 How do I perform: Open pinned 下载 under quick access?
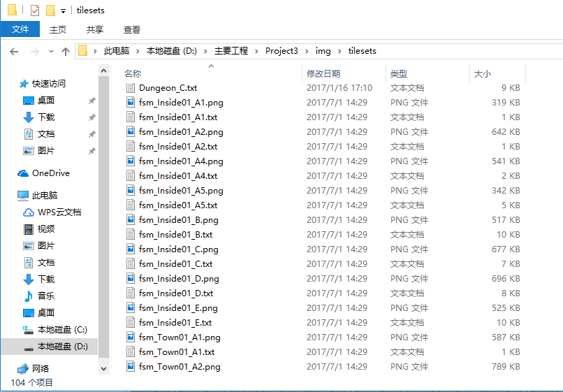[46, 117]
